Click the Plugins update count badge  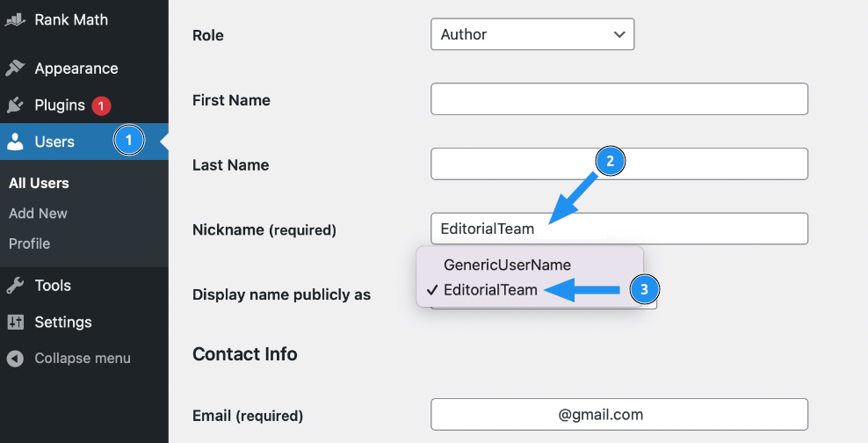click(101, 105)
